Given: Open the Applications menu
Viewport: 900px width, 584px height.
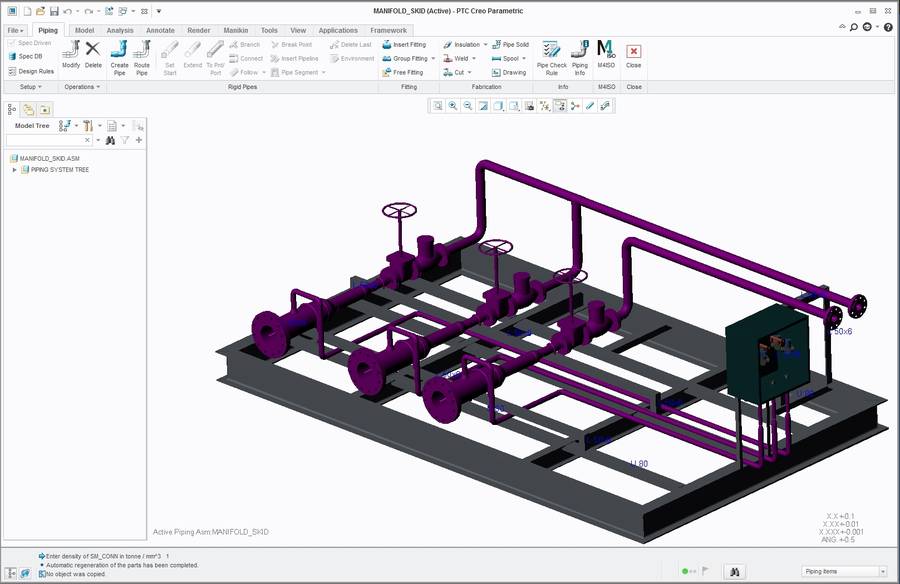Looking at the screenshot, I should (x=337, y=29).
